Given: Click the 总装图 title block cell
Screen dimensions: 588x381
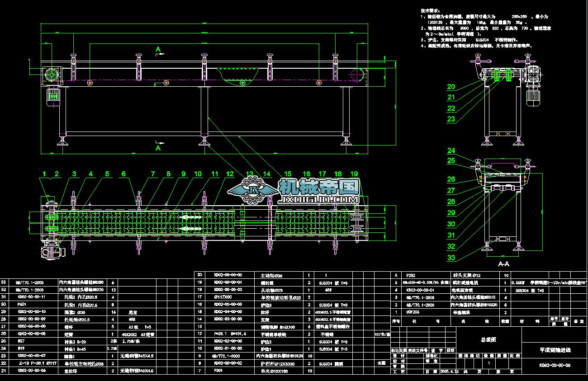Looking at the screenshot, I should (488, 339).
